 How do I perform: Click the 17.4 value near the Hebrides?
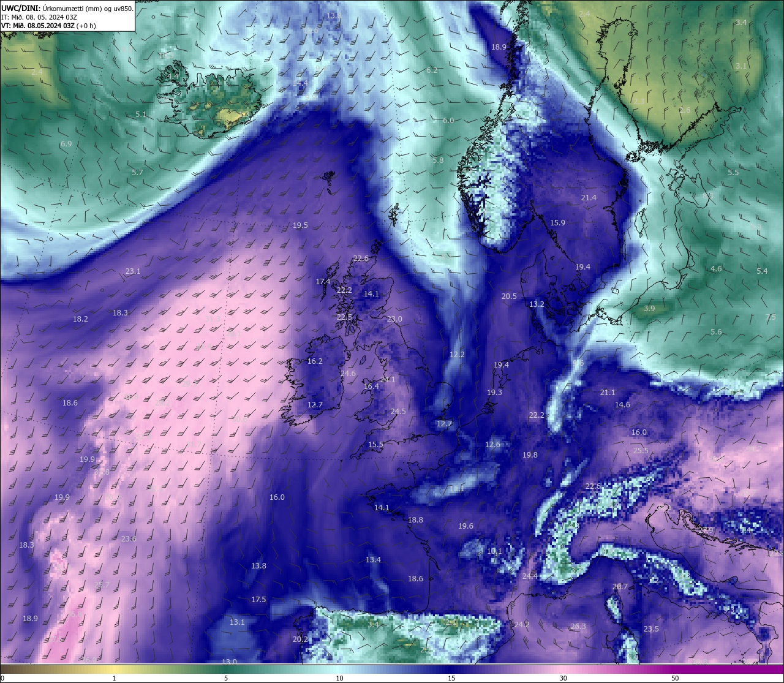(323, 282)
